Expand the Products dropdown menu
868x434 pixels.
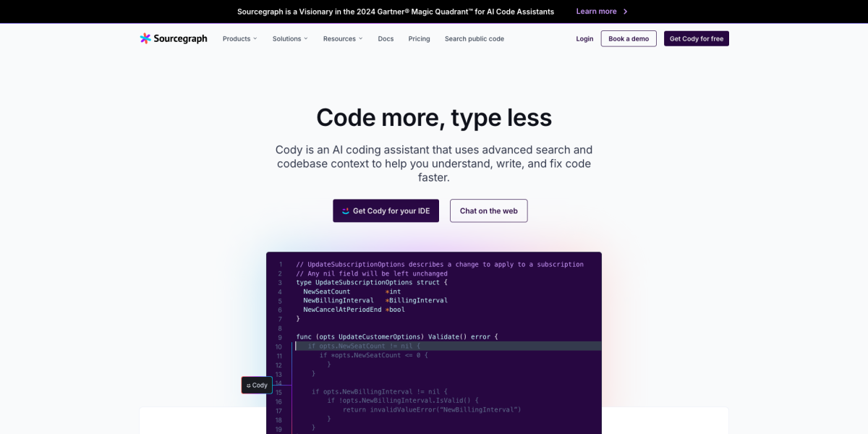point(239,39)
